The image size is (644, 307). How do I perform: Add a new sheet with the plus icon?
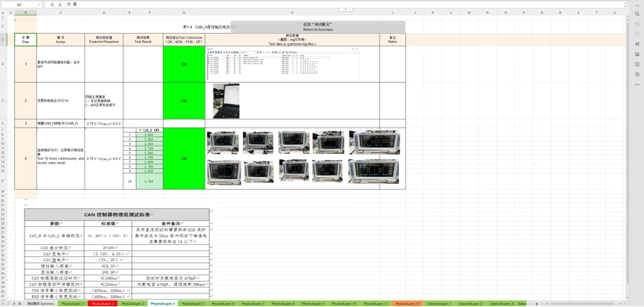tap(536, 304)
